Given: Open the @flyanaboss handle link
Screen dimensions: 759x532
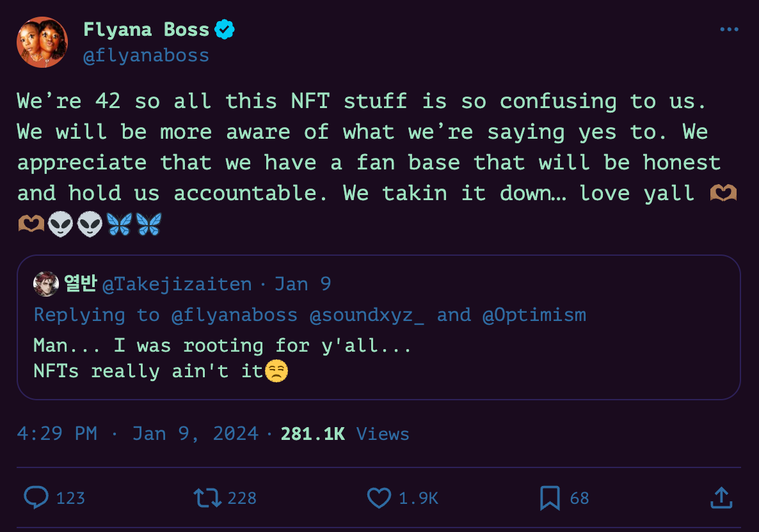Looking at the screenshot, I should [x=146, y=56].
